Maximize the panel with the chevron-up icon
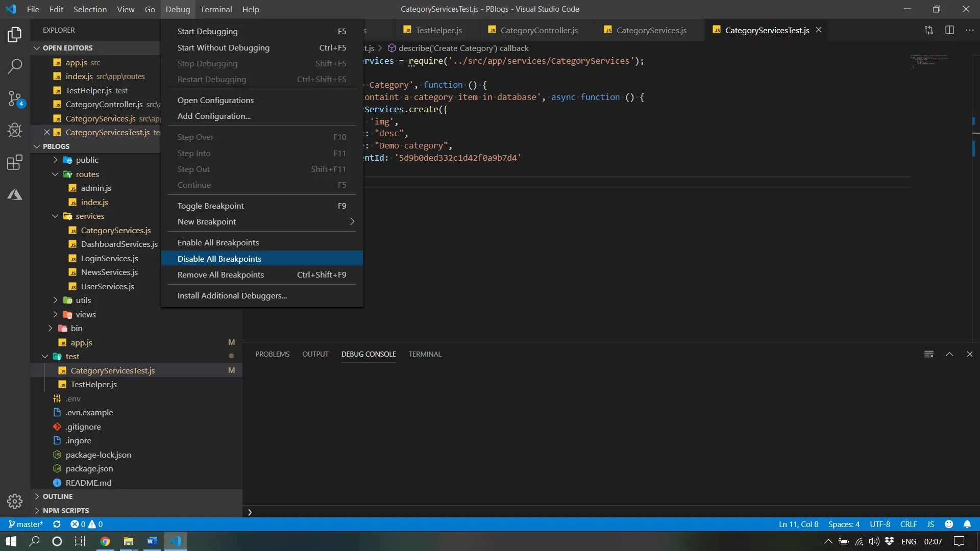 tap(949, 354)
